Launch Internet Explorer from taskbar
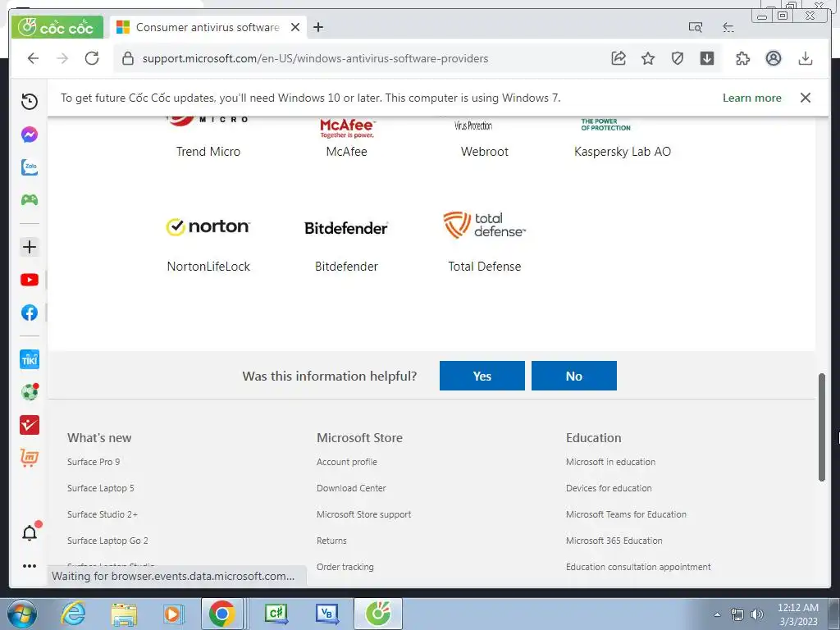 [x=73, y=614]
